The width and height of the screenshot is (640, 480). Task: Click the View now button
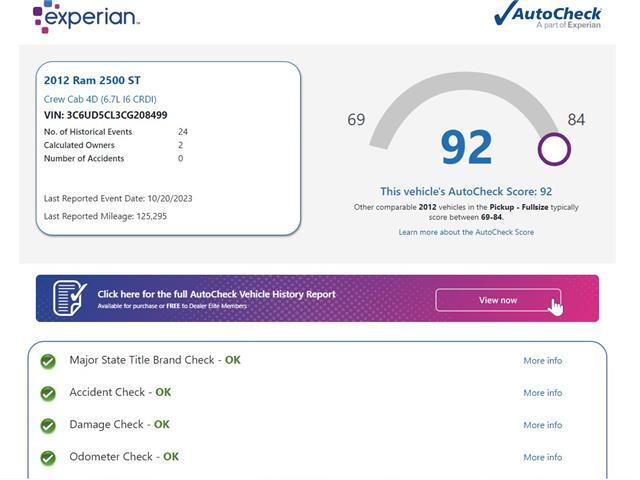pyautogui.click(x=498, y=300)
